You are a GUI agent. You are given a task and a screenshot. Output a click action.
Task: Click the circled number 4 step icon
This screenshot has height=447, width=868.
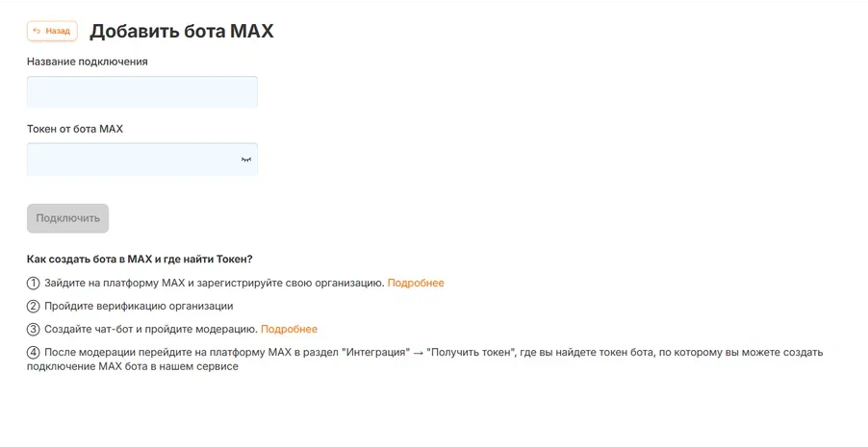coord(34,352)
